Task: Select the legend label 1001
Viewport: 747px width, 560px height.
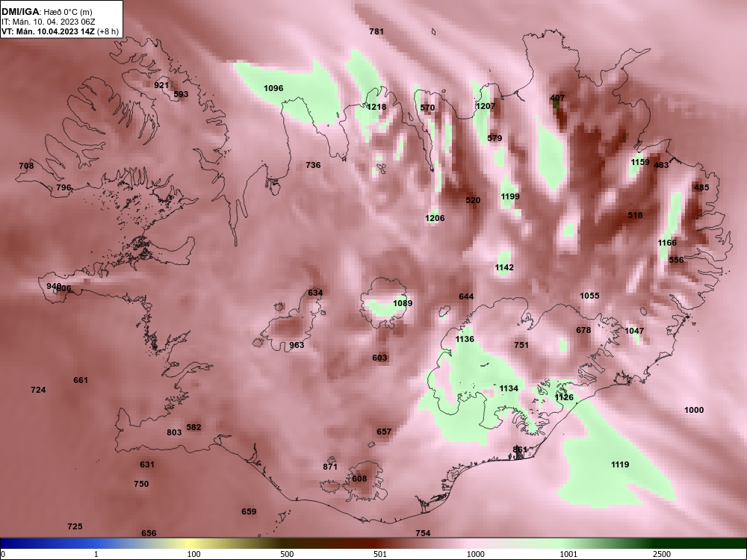Action: point(568,554)
